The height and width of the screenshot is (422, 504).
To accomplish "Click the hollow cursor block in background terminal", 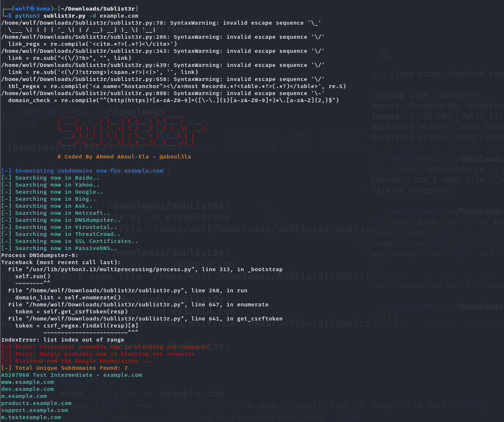I will 393,318.
